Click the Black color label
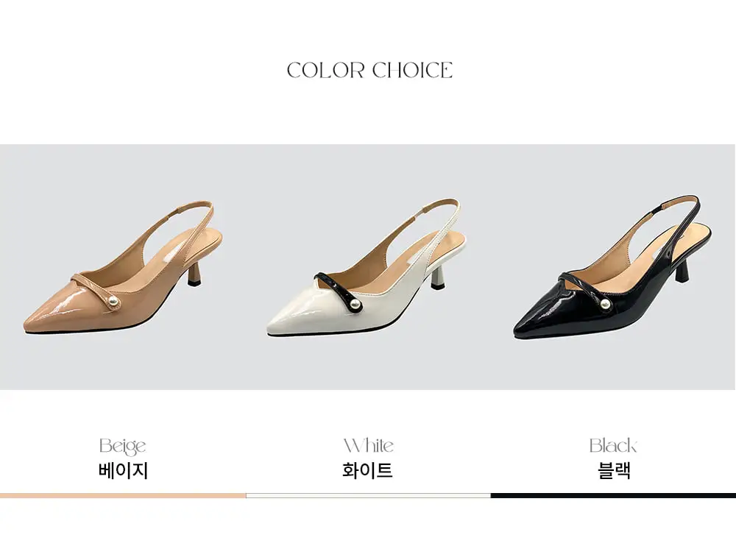 (613, 445)
